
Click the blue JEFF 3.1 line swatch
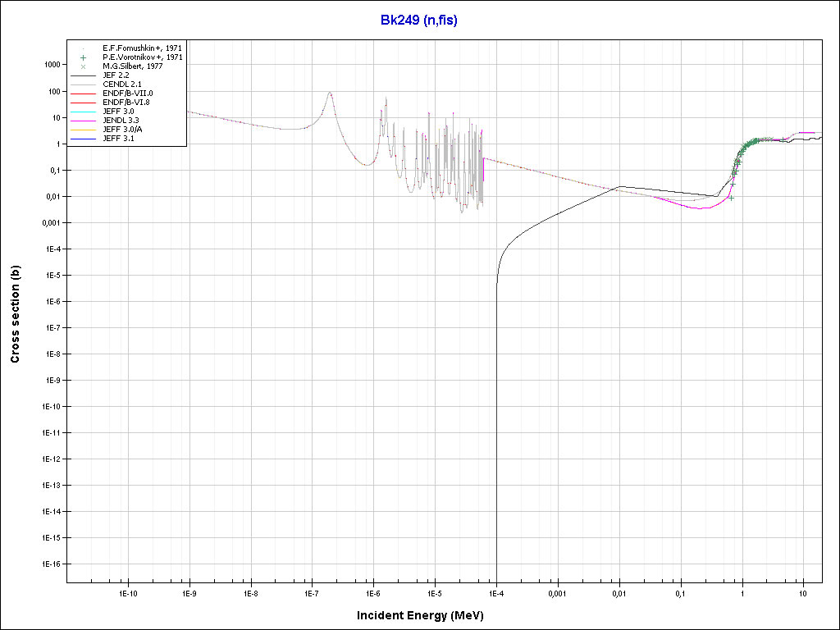tap(84, 138)
